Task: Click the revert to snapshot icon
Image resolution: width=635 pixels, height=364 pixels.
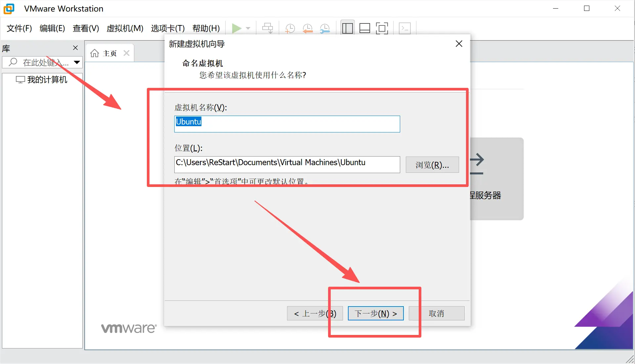Action: tap(308, 28)
